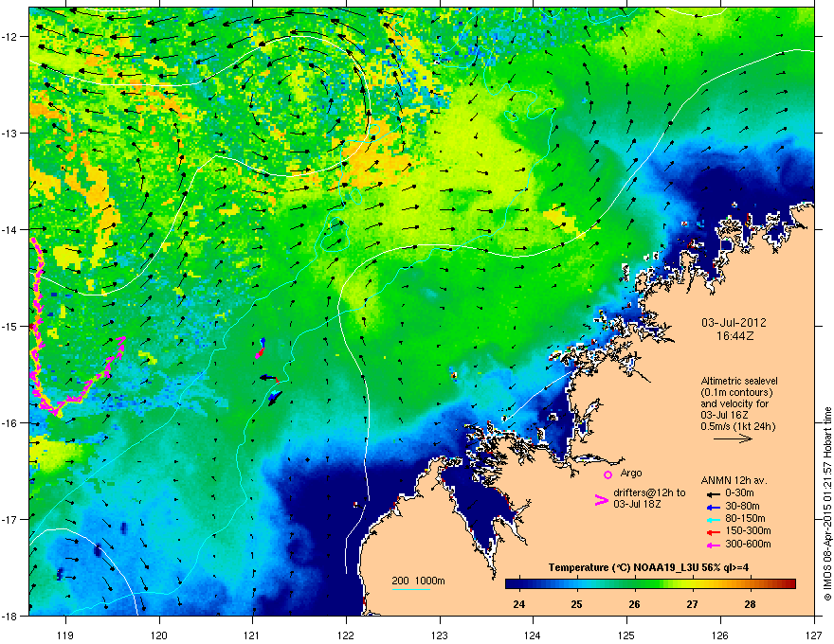This screenshot has height=644, width=834.
Task: Click the cyan 80-150m arrow legend symbol
Action: point(714,519)
